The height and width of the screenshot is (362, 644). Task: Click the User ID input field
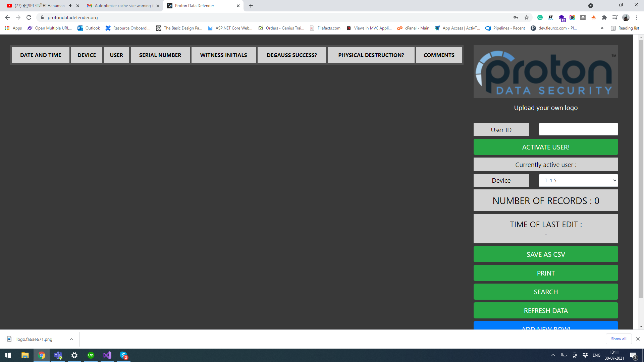(x=578, y=129)
